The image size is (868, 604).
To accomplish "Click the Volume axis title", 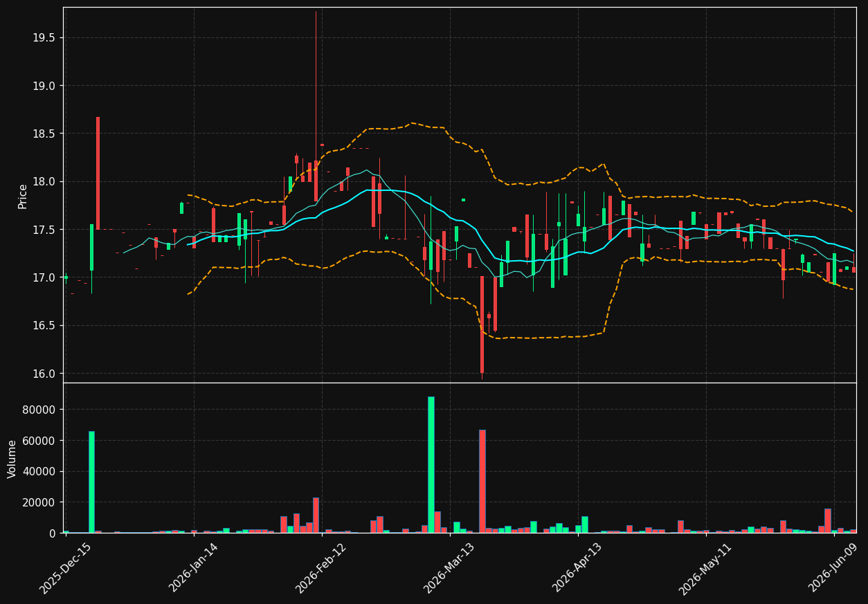I will click(12, 459).
